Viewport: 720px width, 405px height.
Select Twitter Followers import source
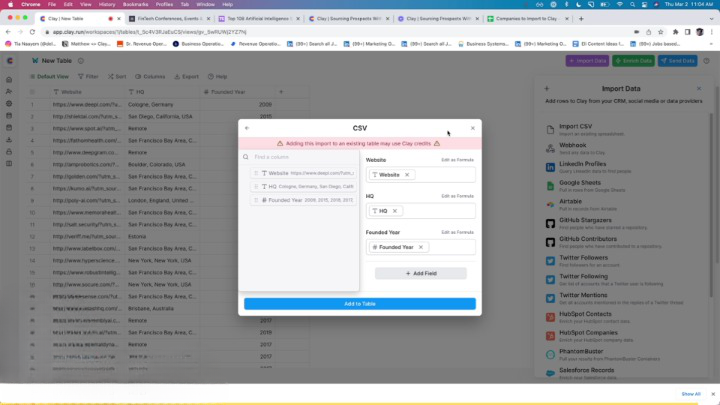(x=624, y=261)
